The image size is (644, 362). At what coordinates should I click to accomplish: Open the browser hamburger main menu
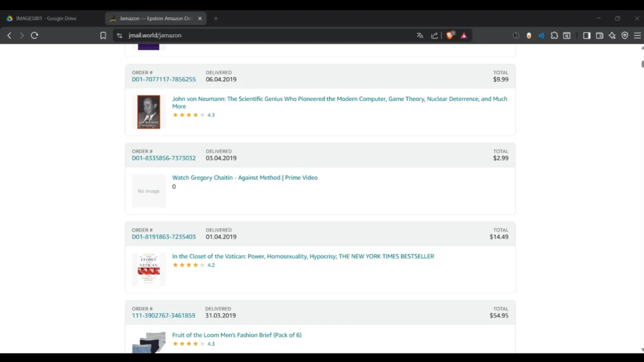pos(637,36)
